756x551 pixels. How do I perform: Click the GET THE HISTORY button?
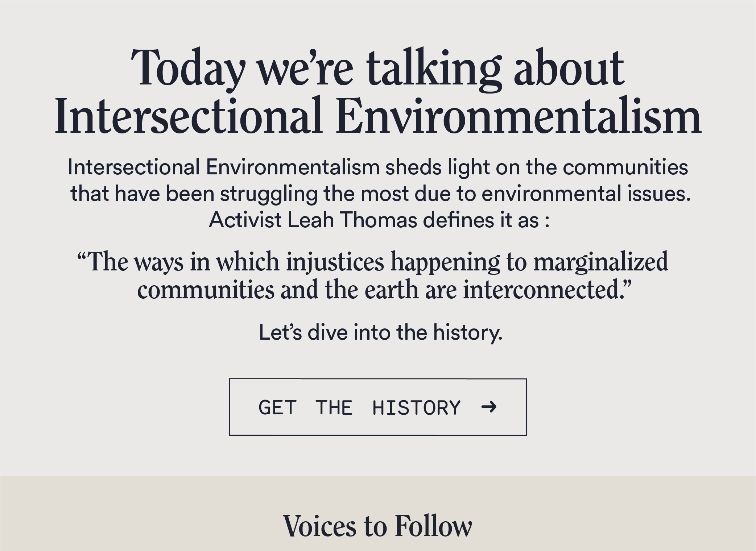pyautogui.click(x=377, y=407)
